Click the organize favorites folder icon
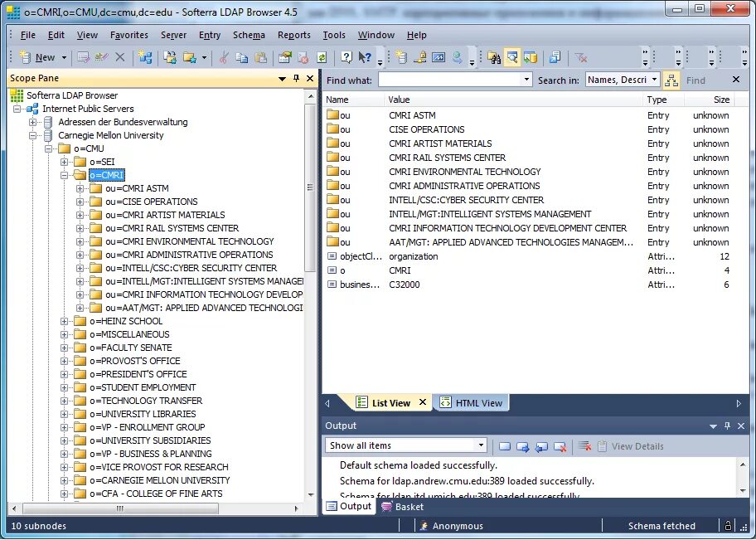Viewport: 756px width, 540px height. click(170, 57)
